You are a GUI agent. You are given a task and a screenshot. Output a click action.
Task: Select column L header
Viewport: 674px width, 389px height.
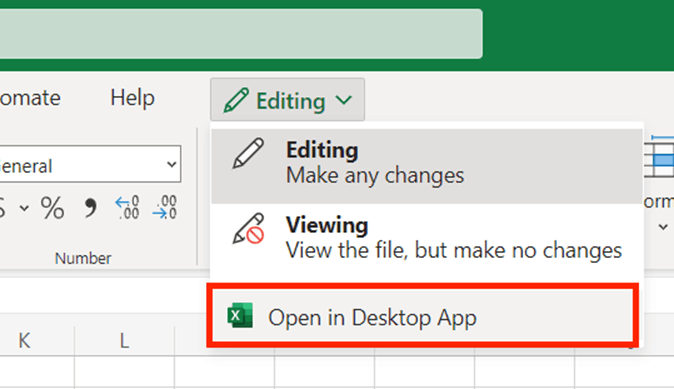pos(124,341)
